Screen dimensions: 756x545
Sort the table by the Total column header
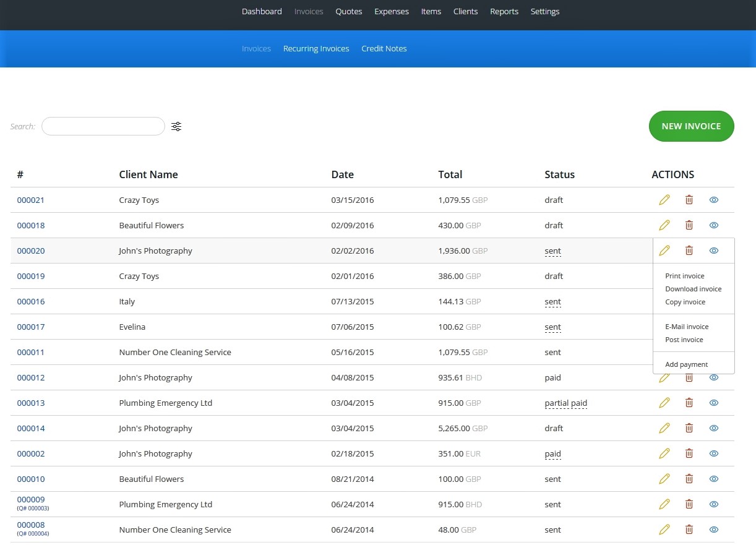pyautogui.click(x=450, y=174)
